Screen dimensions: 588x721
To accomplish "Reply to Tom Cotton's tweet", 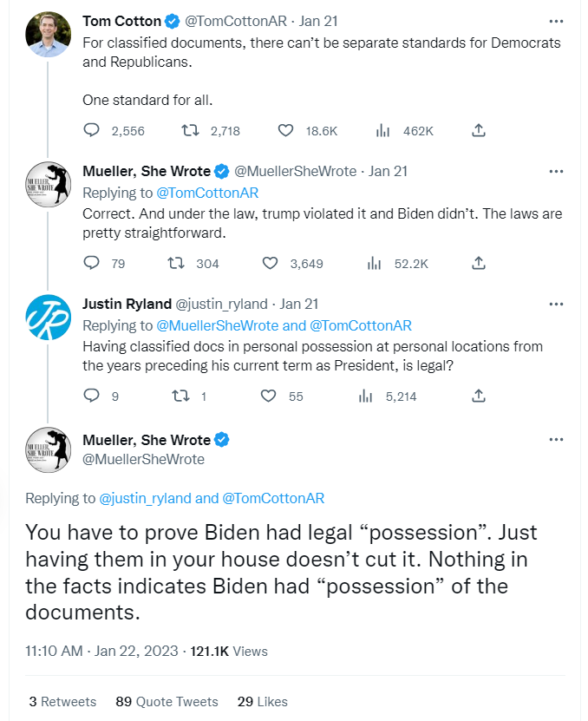I will [x=92, y=131].
